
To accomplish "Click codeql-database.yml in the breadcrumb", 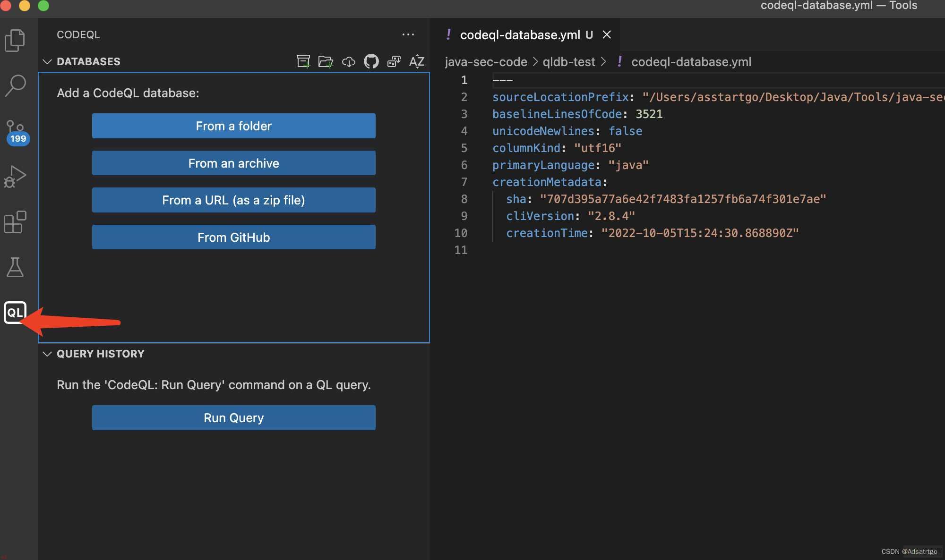I will click(691, 62).
